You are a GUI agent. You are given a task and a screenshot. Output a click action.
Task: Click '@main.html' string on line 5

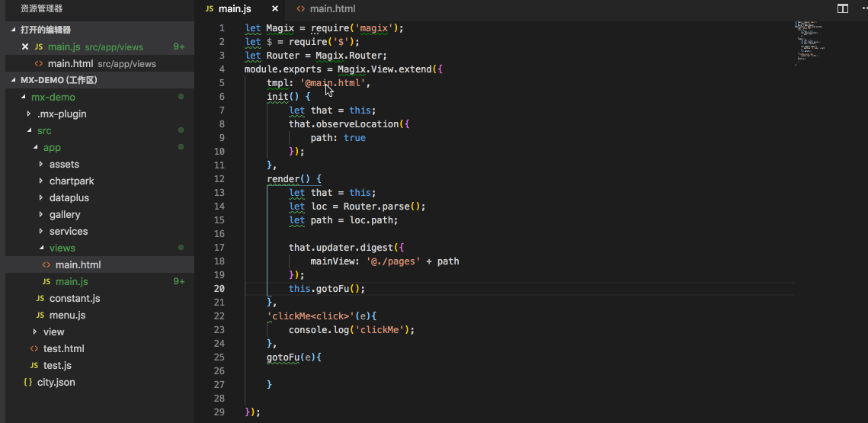(x=333, y=83)
